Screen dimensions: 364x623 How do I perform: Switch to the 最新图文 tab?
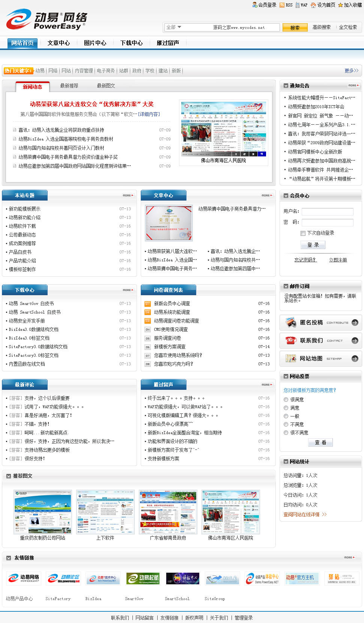[x=106, y=86]
